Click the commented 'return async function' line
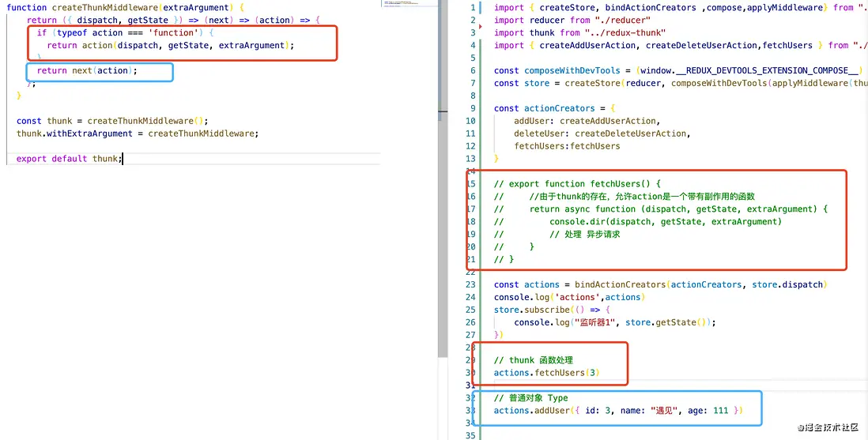This screenshot has width=868, height=440. pos(660,209)
